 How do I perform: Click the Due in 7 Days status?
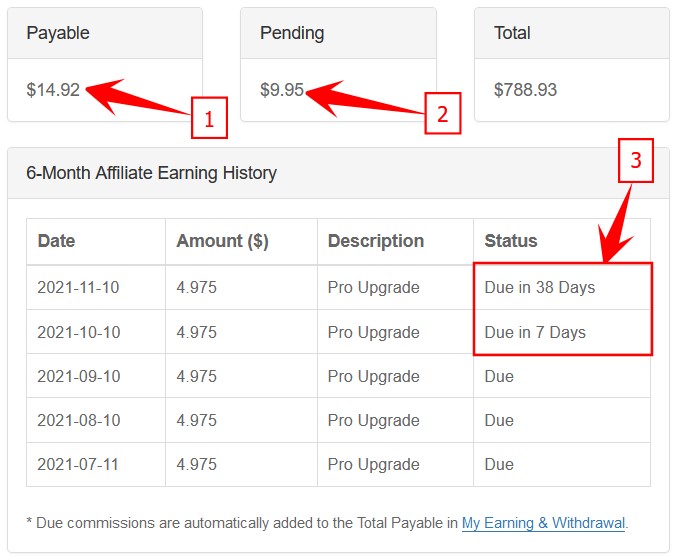pyautogui.click(x=535, y=332)
